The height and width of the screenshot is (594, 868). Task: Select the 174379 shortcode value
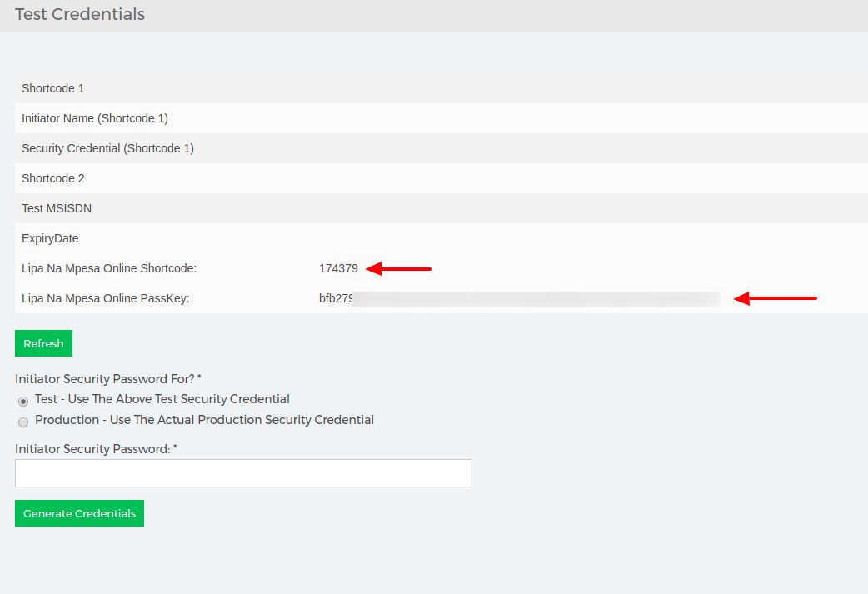pos(338,268)
